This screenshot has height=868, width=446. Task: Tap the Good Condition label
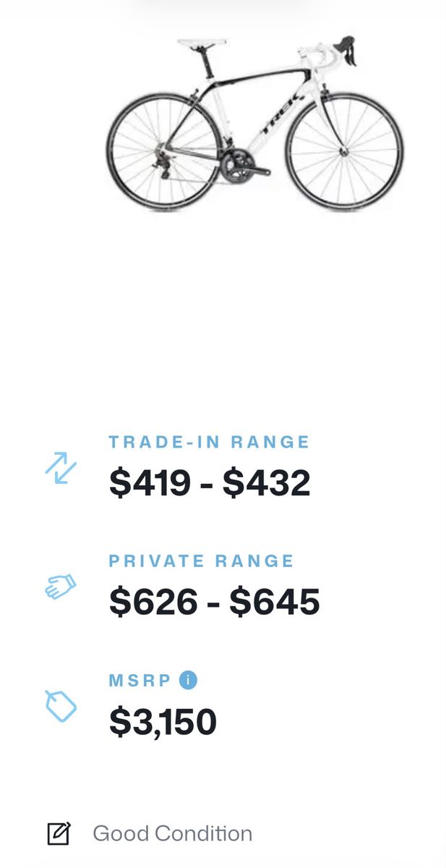[x=172, y=833]
